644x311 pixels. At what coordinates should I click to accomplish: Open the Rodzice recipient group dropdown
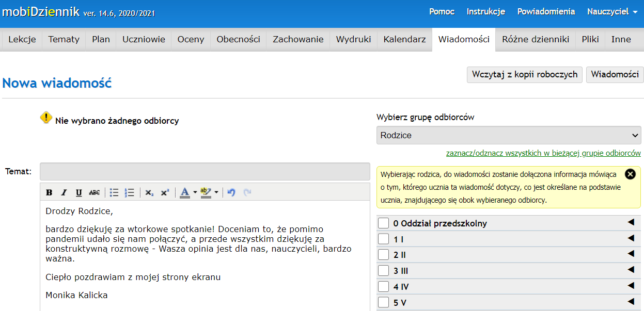tap(509, 136)
